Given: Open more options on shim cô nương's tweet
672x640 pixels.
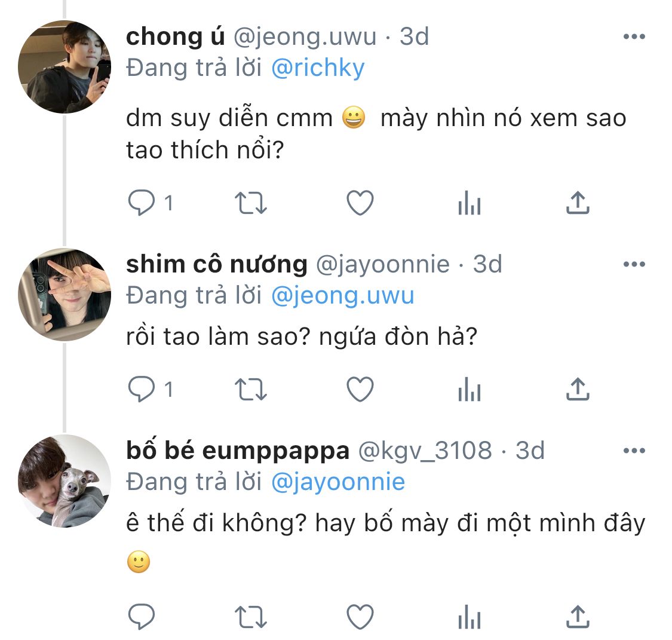Looking at the screenshot, I should coord(634,264).
